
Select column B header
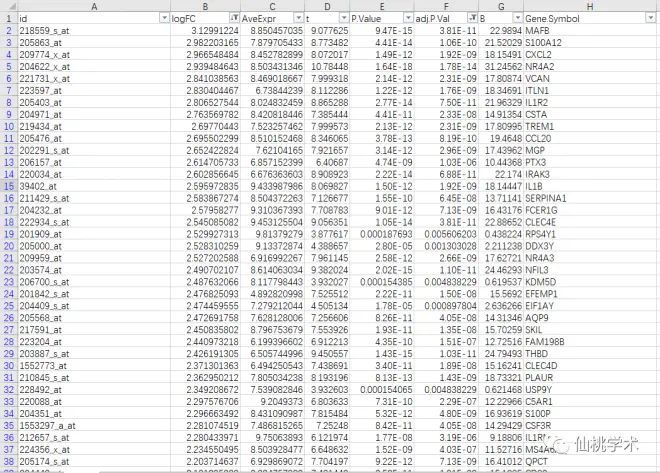pos(205,6)
